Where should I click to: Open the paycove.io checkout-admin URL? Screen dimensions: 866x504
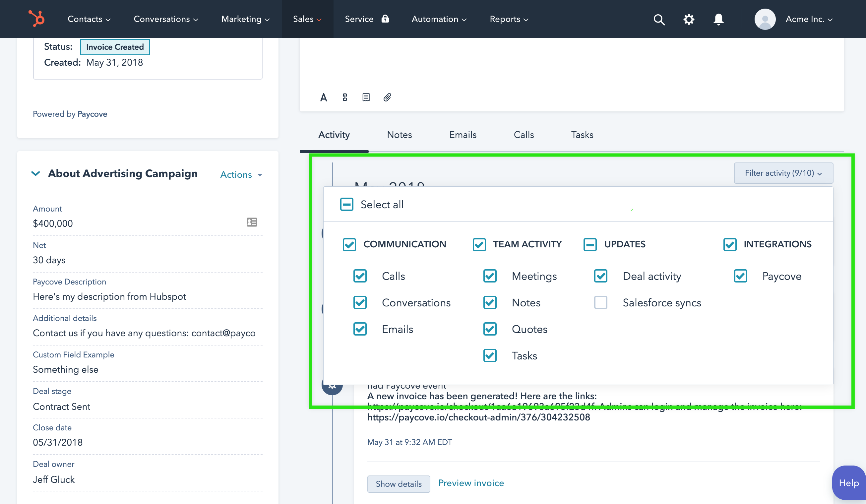478,417
